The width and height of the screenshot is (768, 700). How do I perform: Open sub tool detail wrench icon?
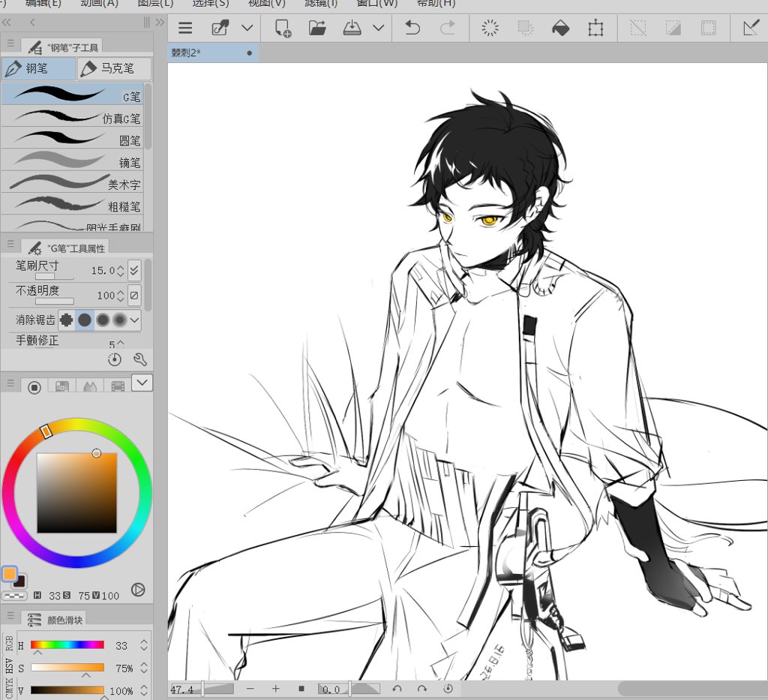(140, 359)
